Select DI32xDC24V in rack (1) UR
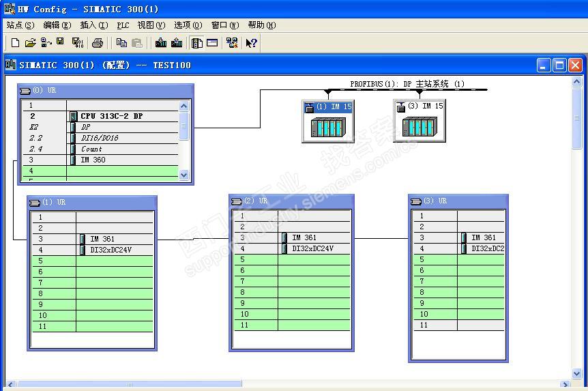The width and height of the screenshot is (588, 391). click(x=93, y=250)
